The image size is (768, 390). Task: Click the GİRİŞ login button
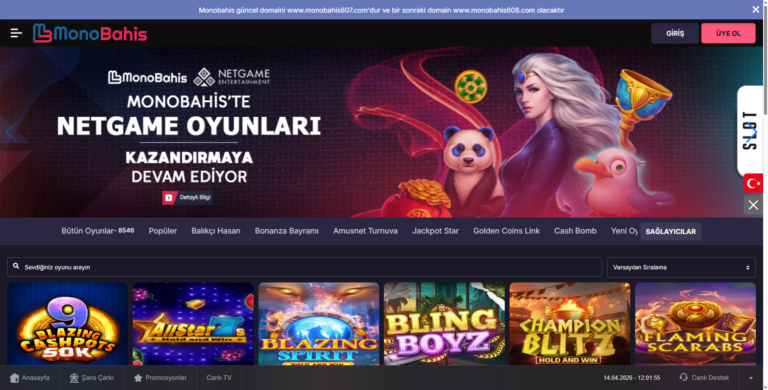pos(675,33)
